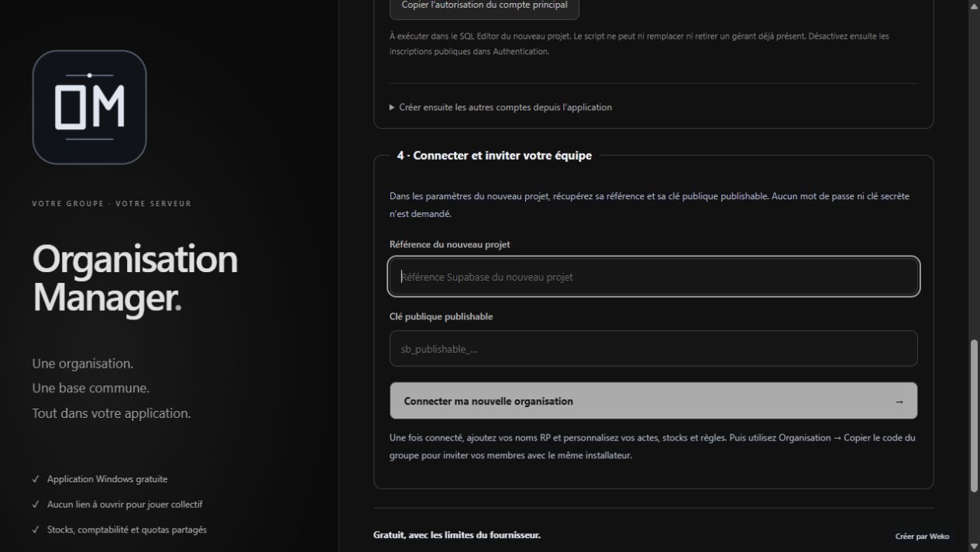The height and width of the screenshot is (552, 980).
Task: Click '4 · Connecter et inviter votre équipe' heading
Action: pos(494,156)
